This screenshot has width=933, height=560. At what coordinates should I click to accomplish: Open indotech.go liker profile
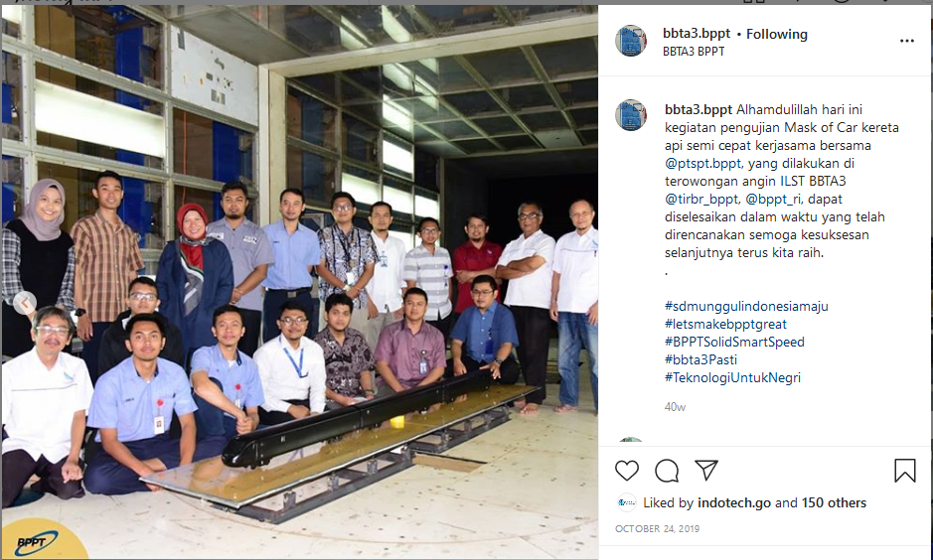click(733, 503)
